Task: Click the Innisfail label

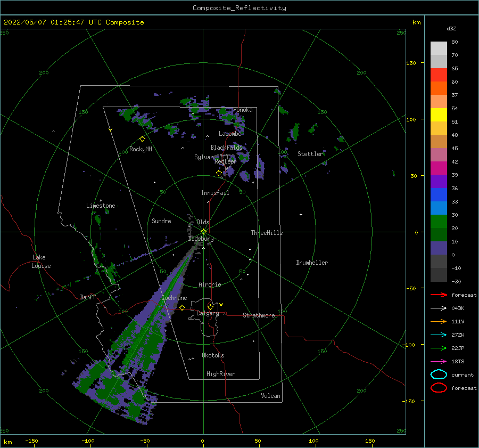Action: (215, 193)
